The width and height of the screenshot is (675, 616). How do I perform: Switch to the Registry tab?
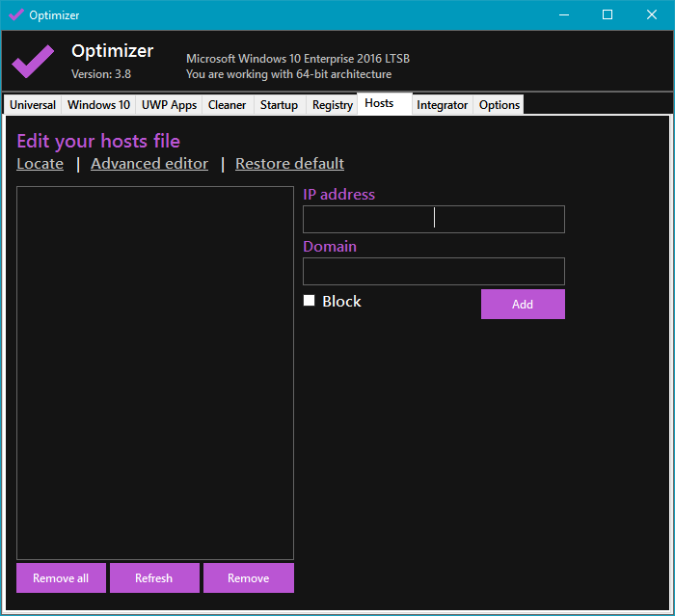coord(333,105)
